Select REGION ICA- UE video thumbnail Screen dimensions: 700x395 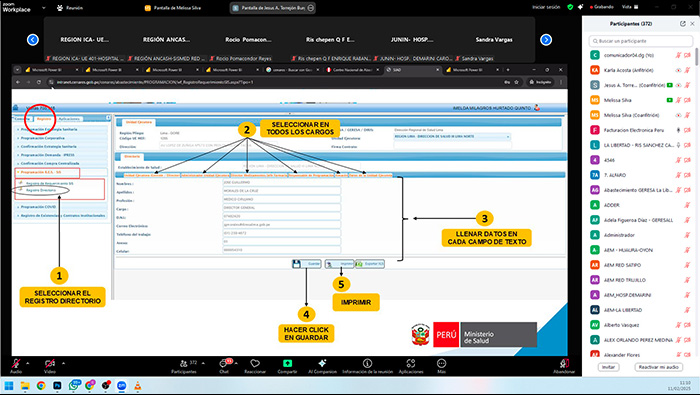click(x=84, y=40)
